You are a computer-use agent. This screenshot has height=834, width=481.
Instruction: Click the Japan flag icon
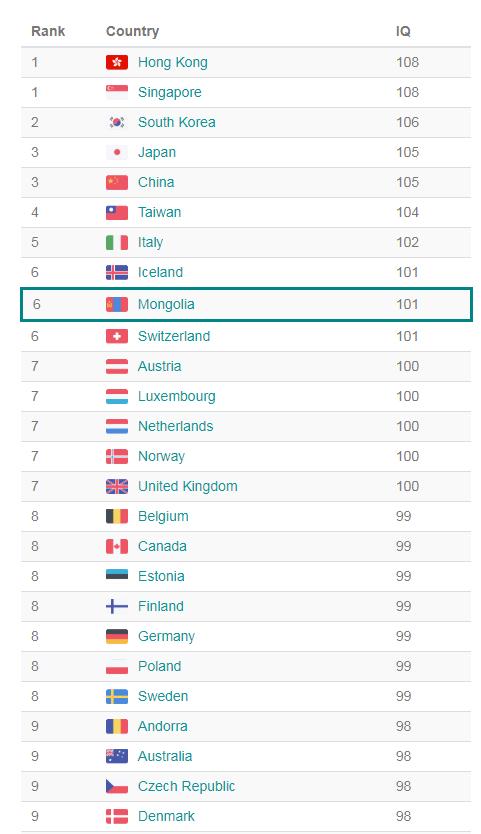tap(117, 152)
